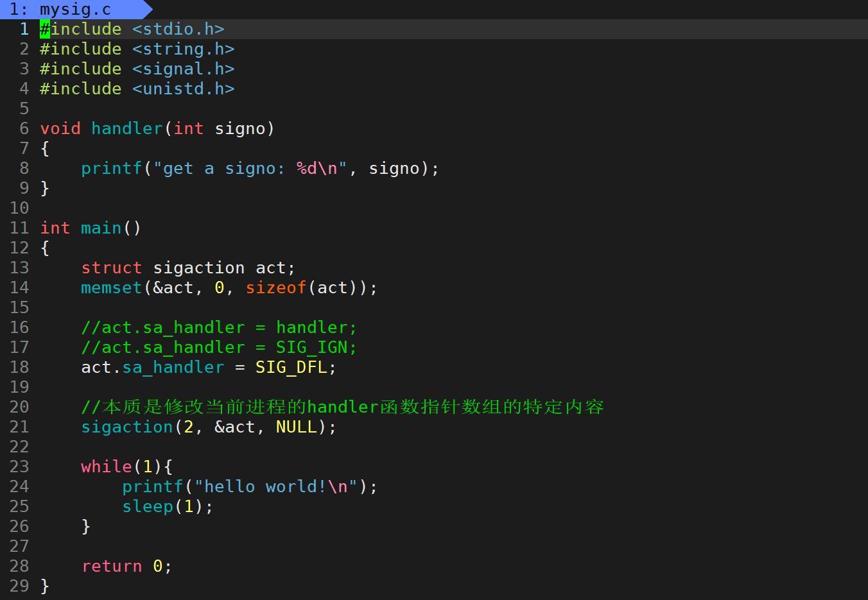Click the closing brace on line 26
The width and height of the screenshot is (868, 600).
point(86,527)
